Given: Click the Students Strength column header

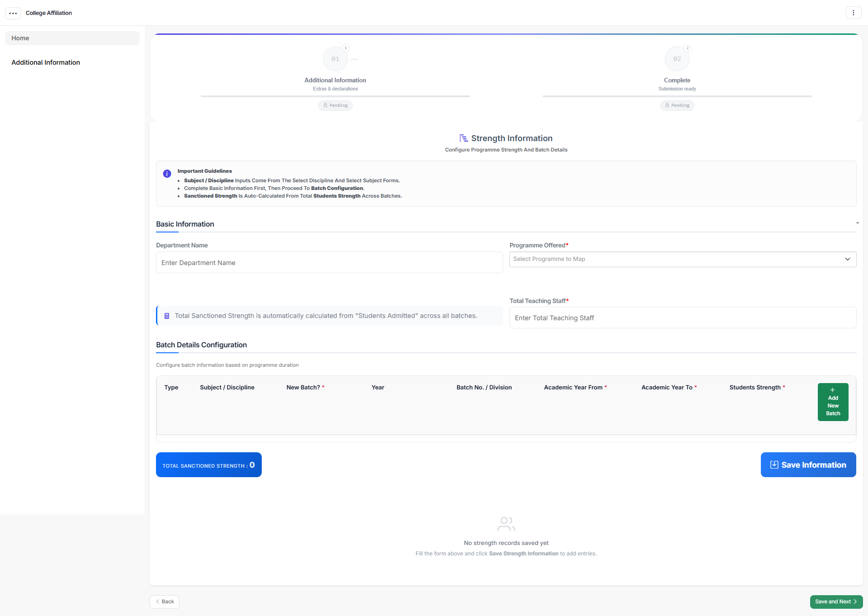Looking at the screenshot, I should click(x=757, y=387).
